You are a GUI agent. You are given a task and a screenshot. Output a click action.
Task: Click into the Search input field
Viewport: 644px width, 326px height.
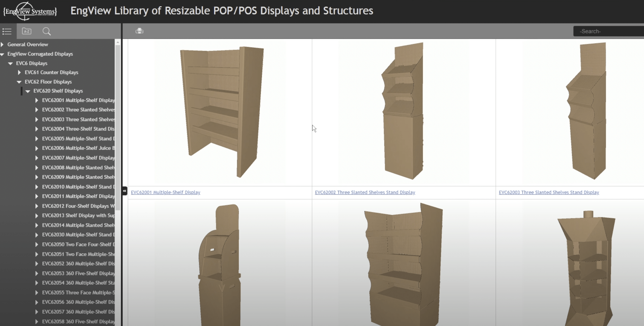point(608,31)
